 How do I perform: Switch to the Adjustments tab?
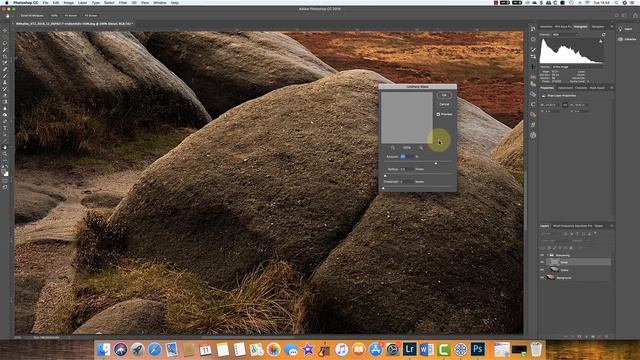[x=566, y=88]
